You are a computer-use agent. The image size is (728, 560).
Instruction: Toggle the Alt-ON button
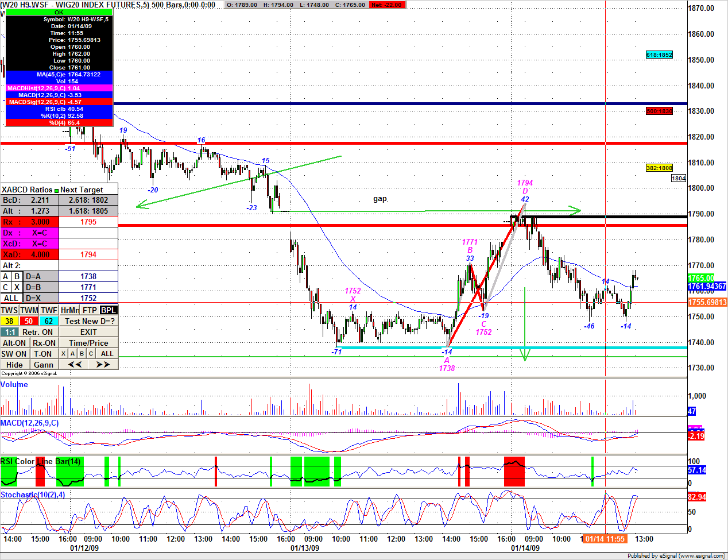pos(14,343)
